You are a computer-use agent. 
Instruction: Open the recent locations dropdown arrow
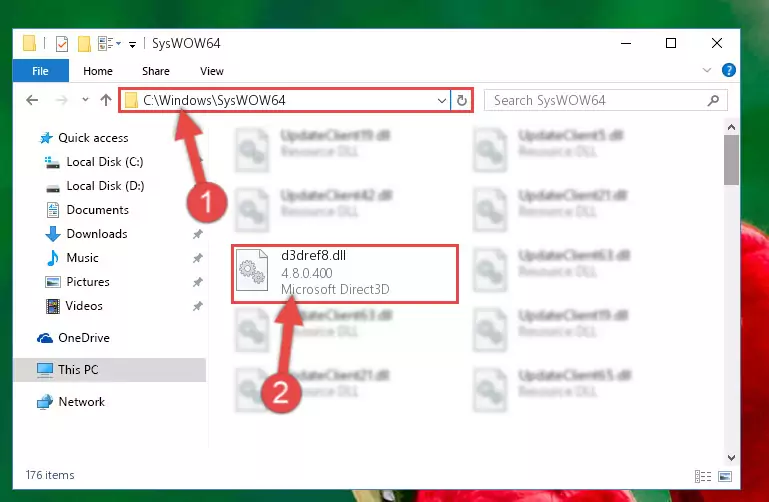(x=85, y=100)
